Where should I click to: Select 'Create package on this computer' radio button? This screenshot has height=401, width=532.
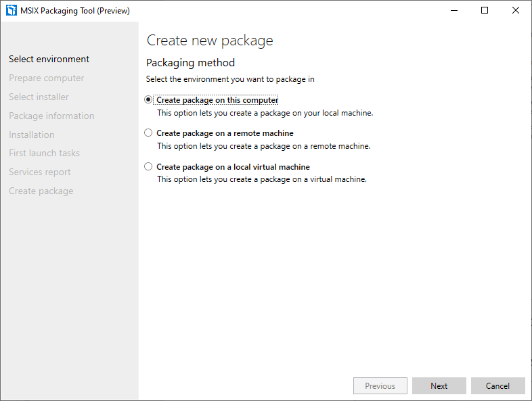(149, 100)
